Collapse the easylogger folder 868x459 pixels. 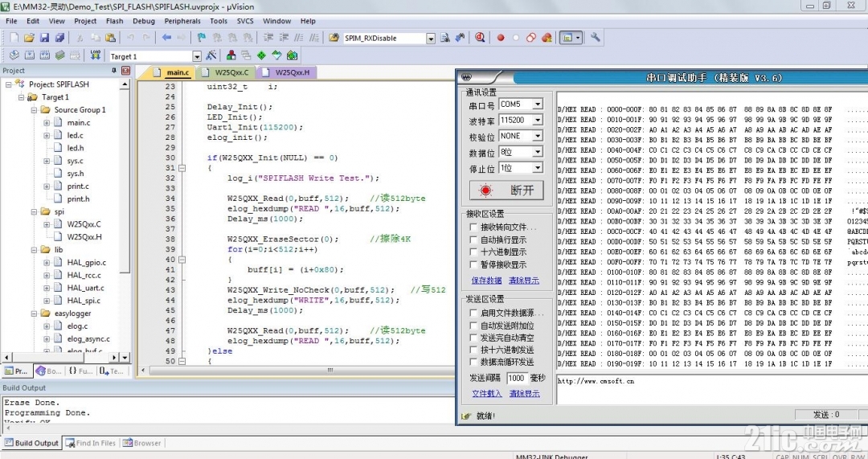pyautogui.click(x=34, y=314)
